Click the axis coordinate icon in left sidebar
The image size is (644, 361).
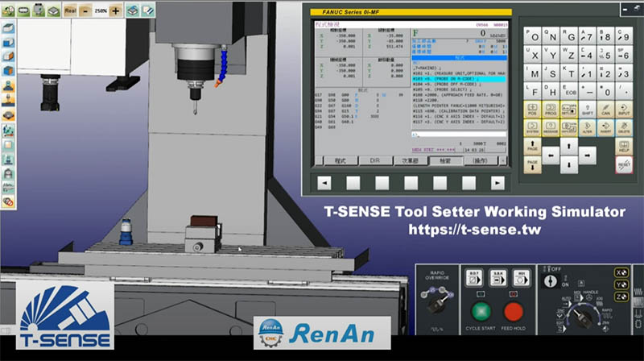(8, 130)
